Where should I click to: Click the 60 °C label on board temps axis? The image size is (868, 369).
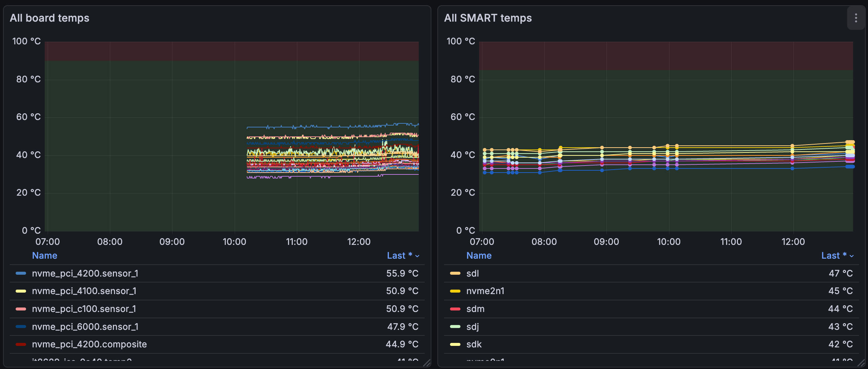click(28, 117)
